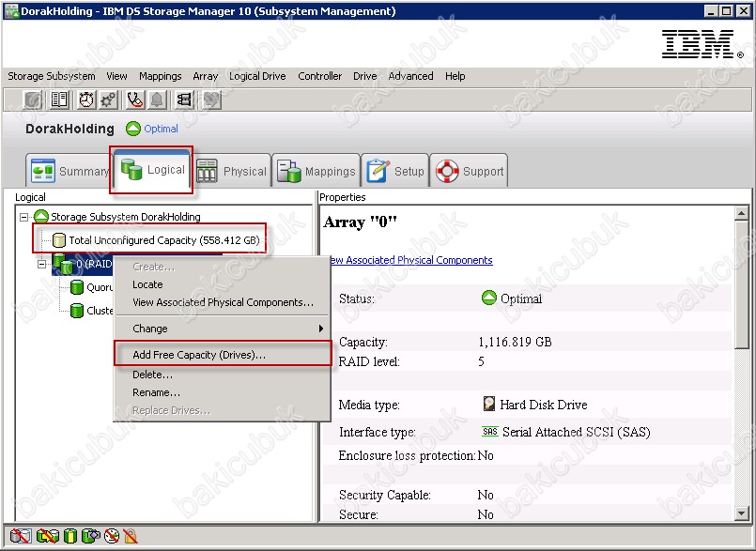Click the Properties scrollbar up arrow
756x551 pixels.
point(742,212)
